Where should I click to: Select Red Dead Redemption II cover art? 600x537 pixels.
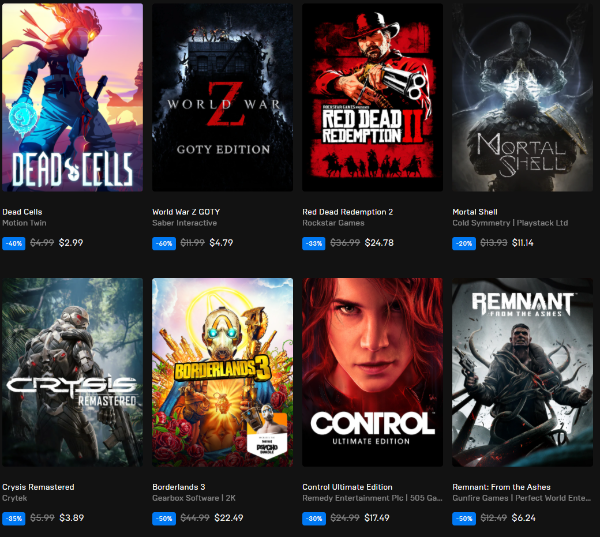pyautogui.click(x=372, y=97)
